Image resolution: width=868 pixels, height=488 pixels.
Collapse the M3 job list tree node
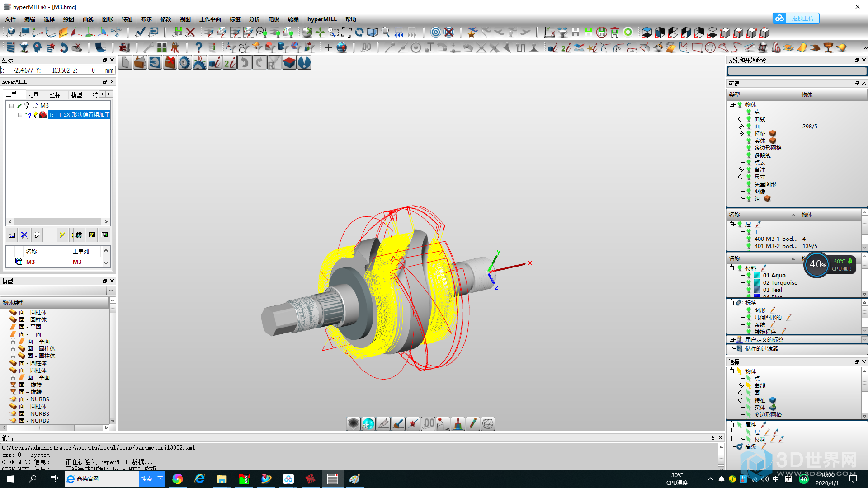[11, 106]
